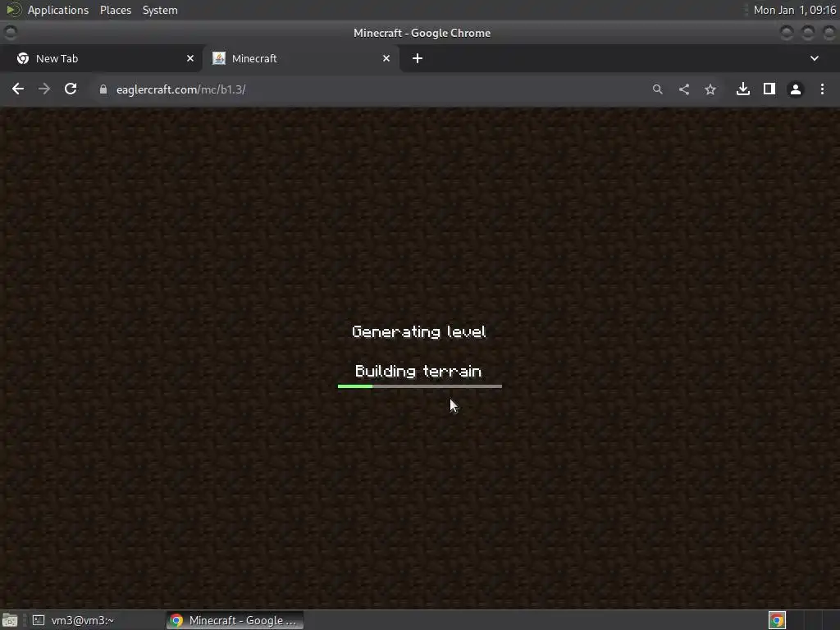The image size is (840, 630).
Task: Click the eaglercraft.com address bar
Action: point(370,89)
